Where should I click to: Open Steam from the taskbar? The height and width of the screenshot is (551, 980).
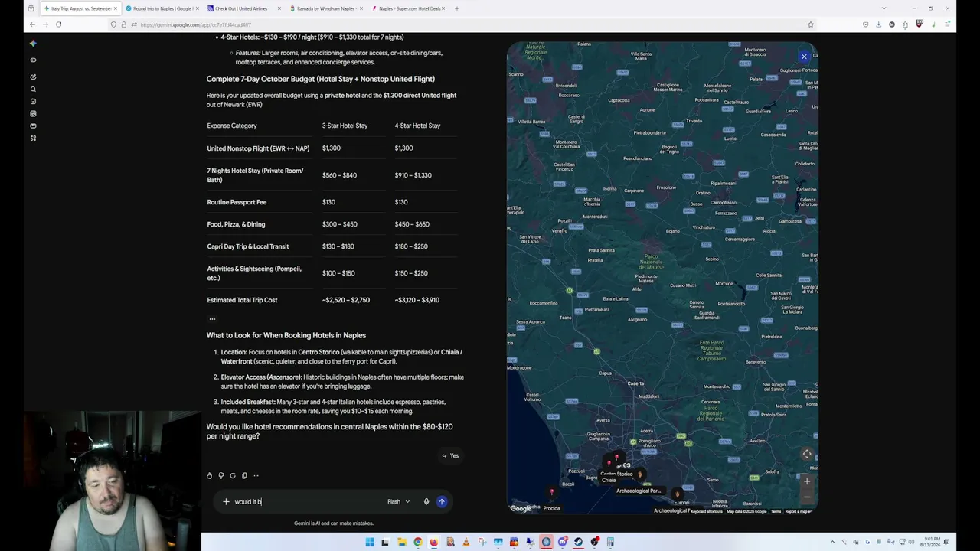pos(578,542)
